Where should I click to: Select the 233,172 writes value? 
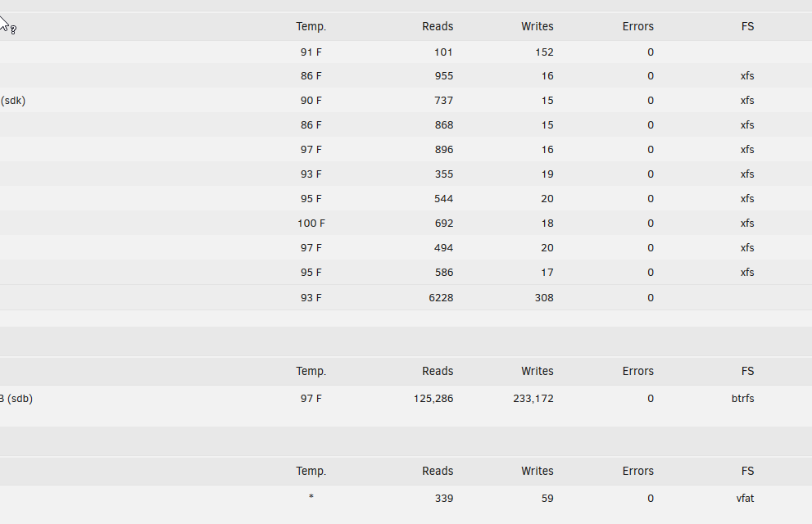click(533, 398)
